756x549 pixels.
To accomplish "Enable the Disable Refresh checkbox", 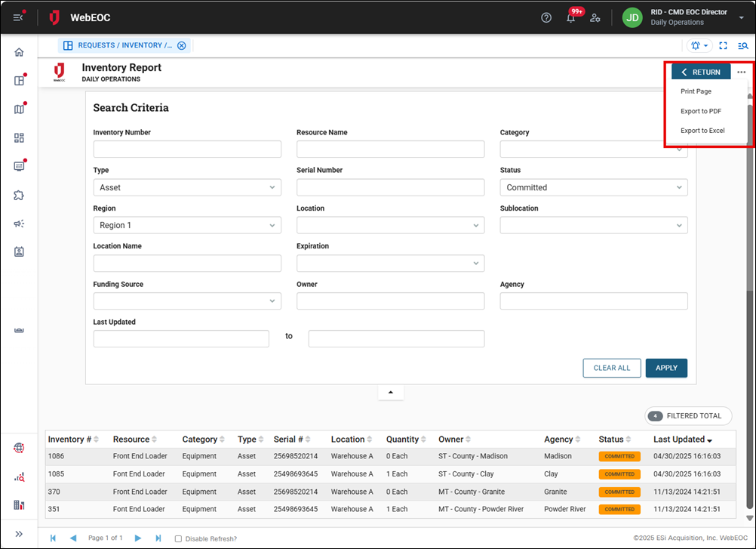I will pos(178,538).
